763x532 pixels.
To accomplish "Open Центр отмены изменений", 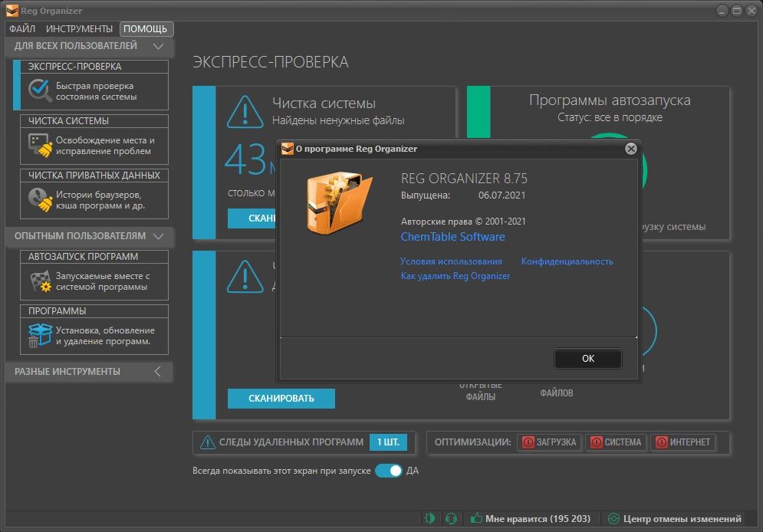I will tap(675, 518).
